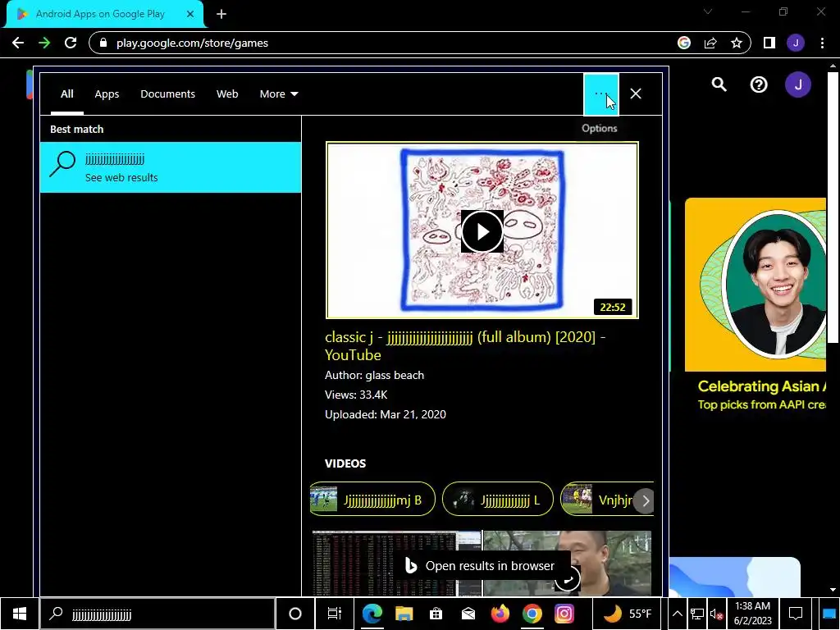Toggle the Chrome side panel
The image size is (840, 630).
769,43
